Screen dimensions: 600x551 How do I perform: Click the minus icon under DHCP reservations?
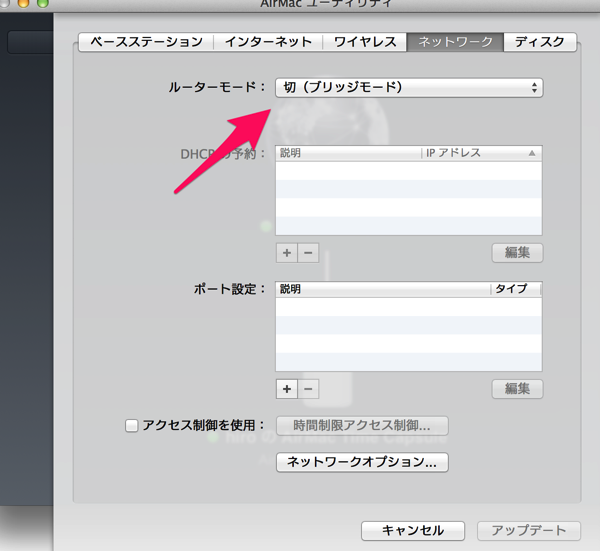click(x=308, y=253)
